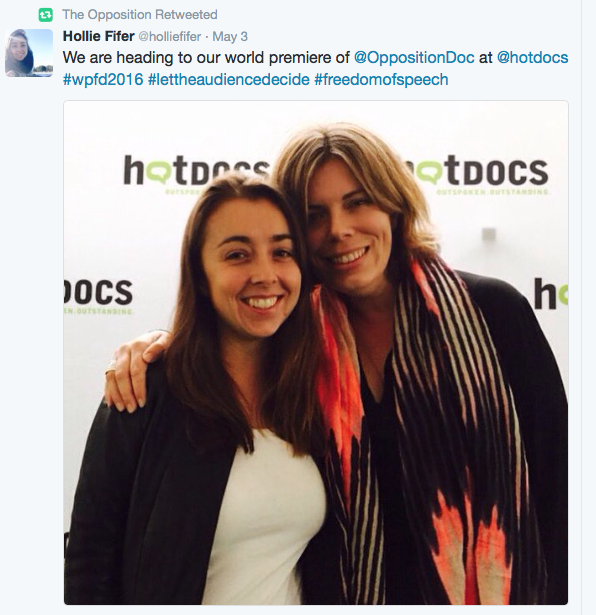The width and height of the screenshot is (596, 615).
Task: Select the #lettheaudiencedecide hashtag
Action: click(x=229, y=80)
